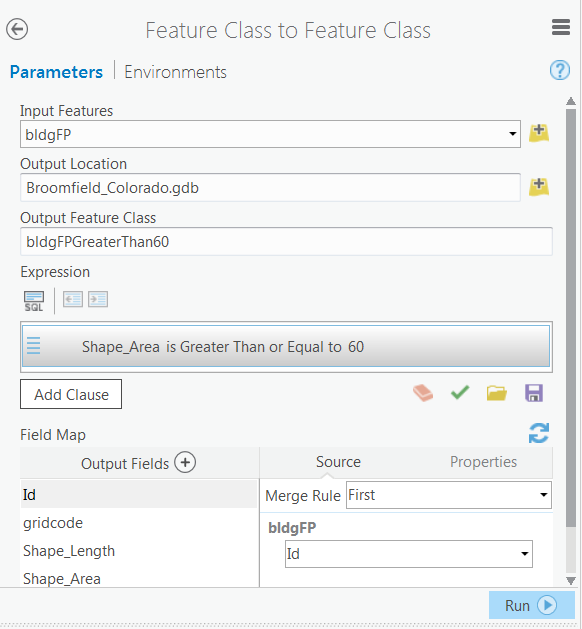Switch to the Environments tab
The height and width of the screenshot is (629, 582).
pyautogui.click(x=175, y=72)
